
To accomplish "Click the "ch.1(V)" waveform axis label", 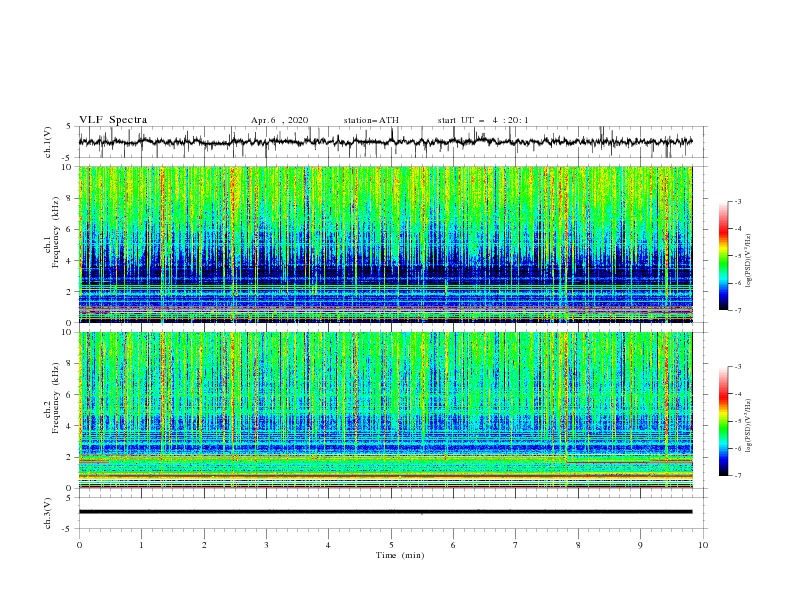I will pos(48,142).
